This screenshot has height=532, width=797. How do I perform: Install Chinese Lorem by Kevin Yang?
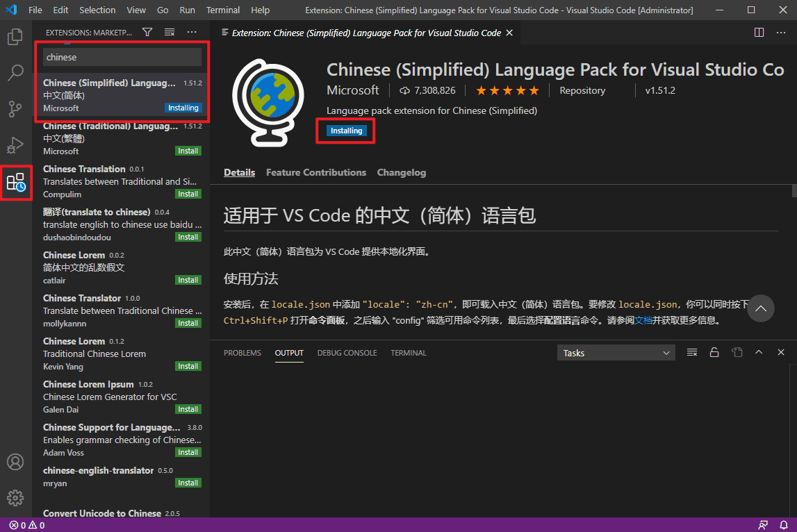pos(188,366)
